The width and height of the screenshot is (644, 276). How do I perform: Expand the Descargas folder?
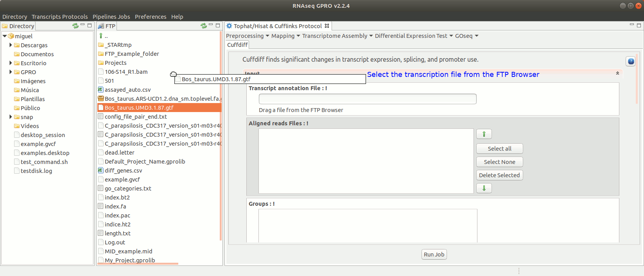click(11, 45)
